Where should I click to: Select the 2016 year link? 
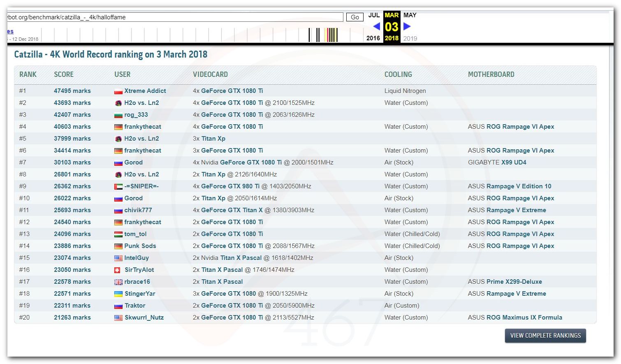pos(373,38)
